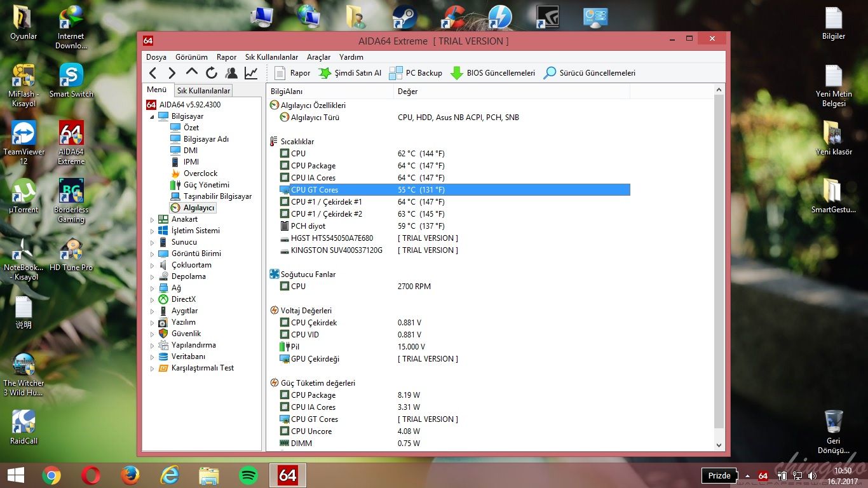Image resolution: width=868 pixels, height=488 pixels.
Task: Select Güç Yönetimi in the tree
Action: tap(207, 185)
